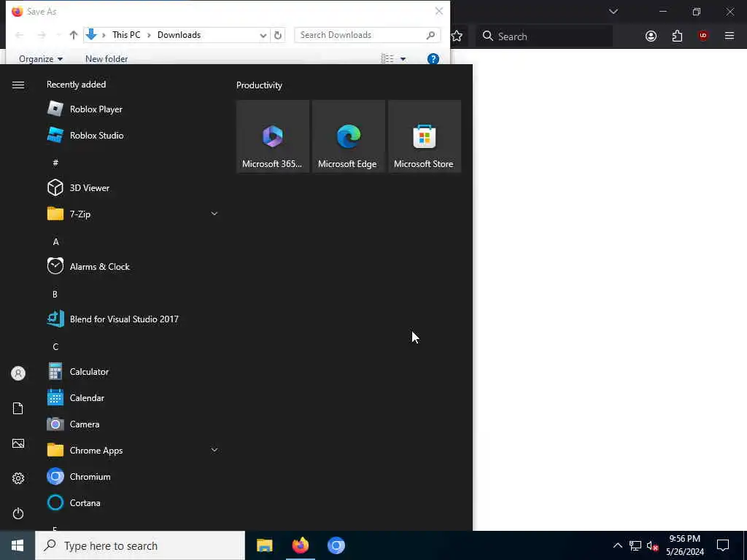Open File Explorer from the taskbar
This screenshot has height=560, width=747.
[264, 545]
